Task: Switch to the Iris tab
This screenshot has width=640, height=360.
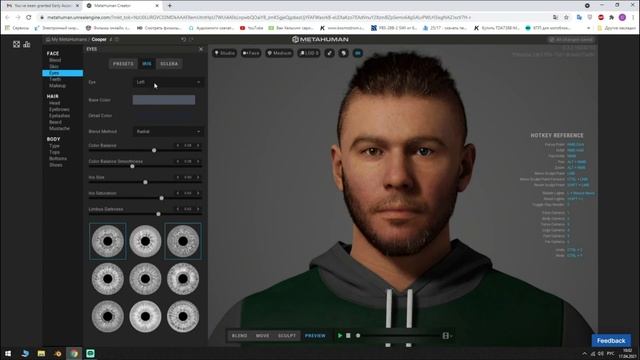Action: (147, 64)
